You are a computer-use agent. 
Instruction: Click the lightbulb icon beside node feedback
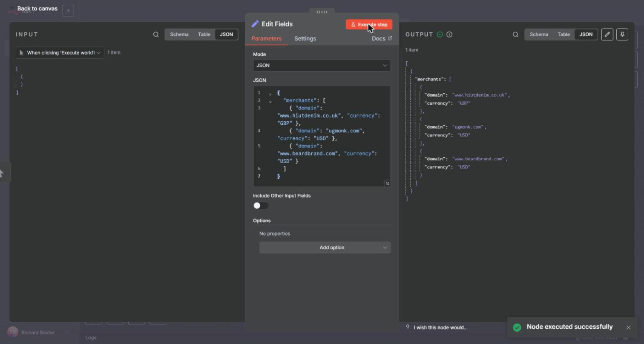pyautogui.click(x=408, y=327)
